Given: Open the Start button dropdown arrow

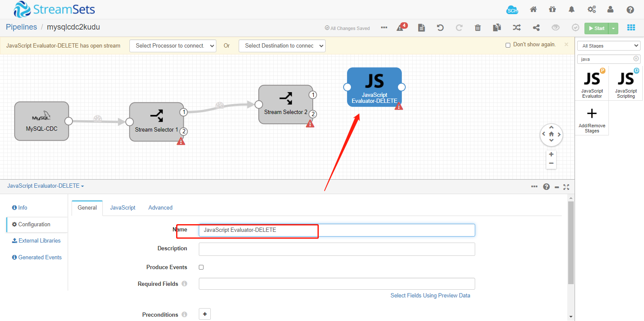Looking at the screenshot, I should coord(613,28).
